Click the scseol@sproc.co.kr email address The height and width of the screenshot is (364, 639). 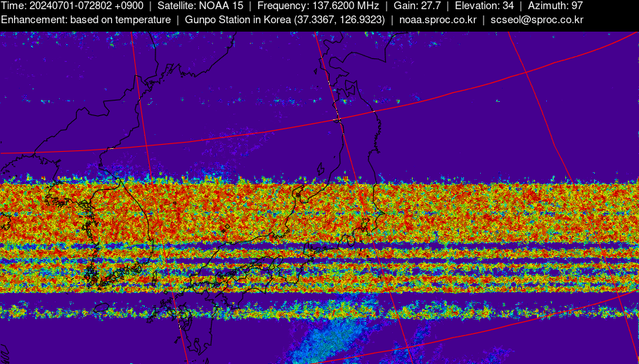[x=536, y=20]
